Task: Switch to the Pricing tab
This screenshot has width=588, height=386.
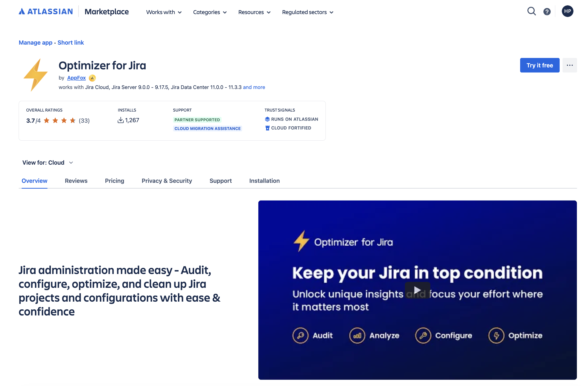Action: coord(114,181)
